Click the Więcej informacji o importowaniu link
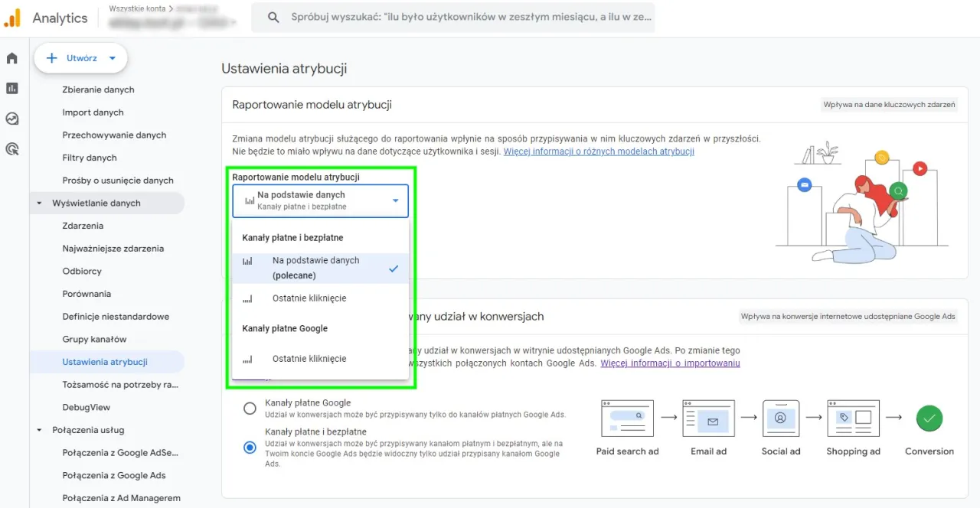980x508 pixels. click(671, 363)
